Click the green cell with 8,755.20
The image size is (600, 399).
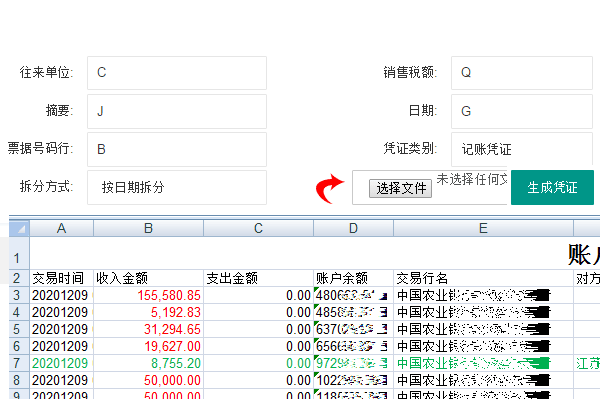pyautogui.click(x=148, y=363)
